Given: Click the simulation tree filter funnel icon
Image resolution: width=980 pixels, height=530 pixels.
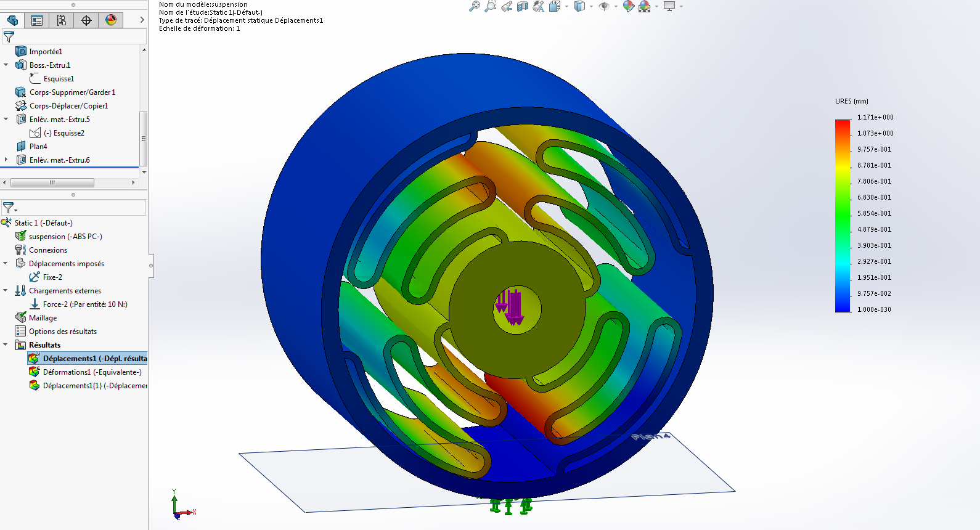Looking at the screenshot, I should pos(9,208).
